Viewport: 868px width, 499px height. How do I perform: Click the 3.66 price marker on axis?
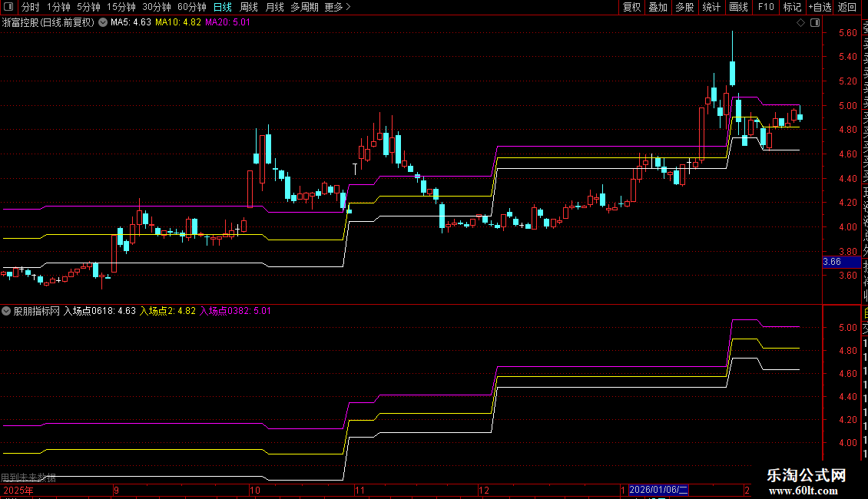click(x=842, y=263)
